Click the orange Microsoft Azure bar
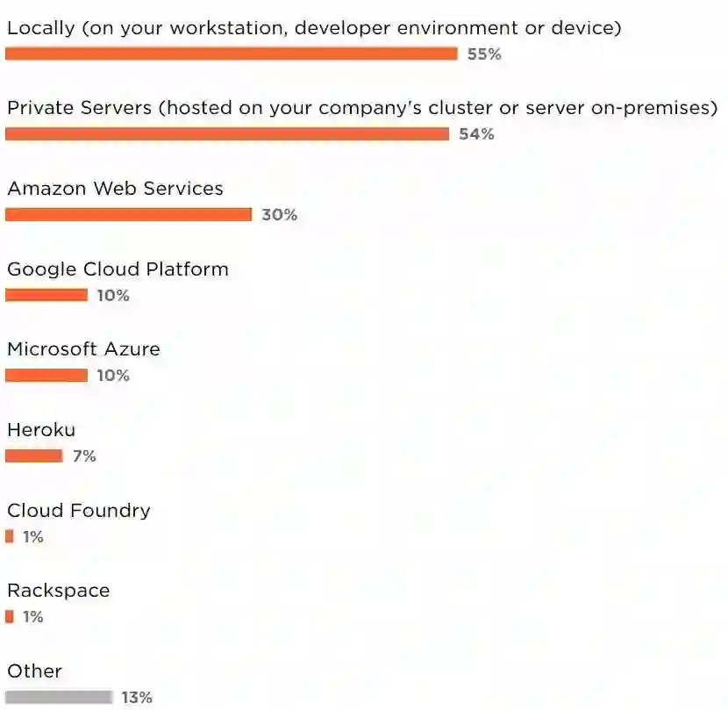728x710 pixels. coord(46,376)
